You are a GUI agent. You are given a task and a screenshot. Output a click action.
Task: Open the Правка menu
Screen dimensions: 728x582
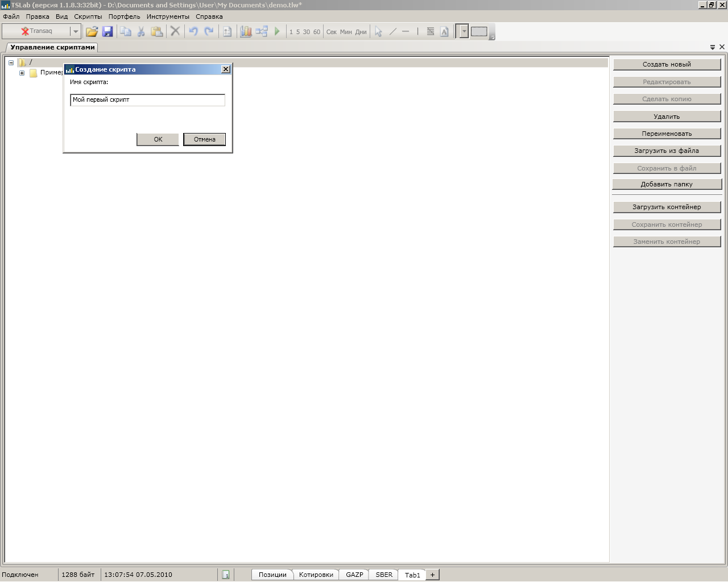coord(38,16)
